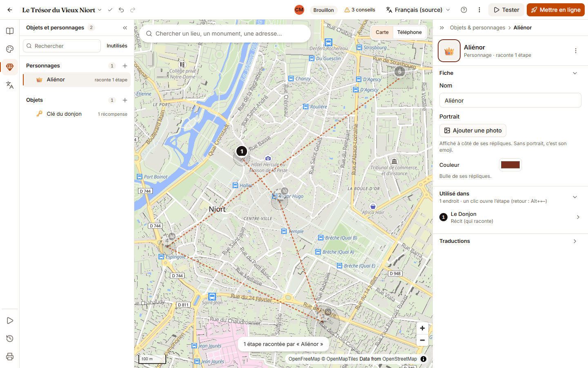The height and width of the screenshot is (368, 588).
Task: Open the translation icon in the left sidebar
Action: tap(10, 85)
